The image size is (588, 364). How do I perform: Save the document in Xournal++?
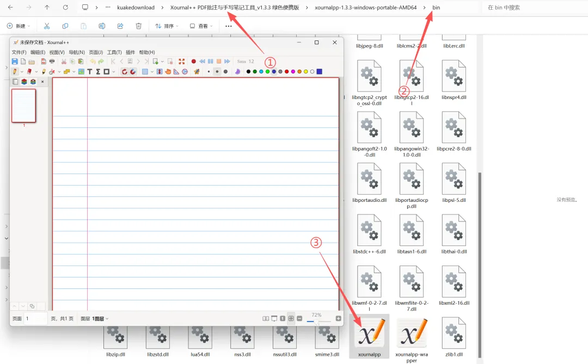coord(15,61)
